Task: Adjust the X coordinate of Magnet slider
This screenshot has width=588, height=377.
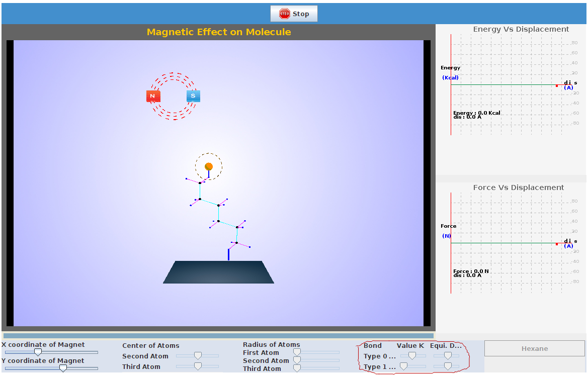Action: pyautogui.click(x=51, y=352)
